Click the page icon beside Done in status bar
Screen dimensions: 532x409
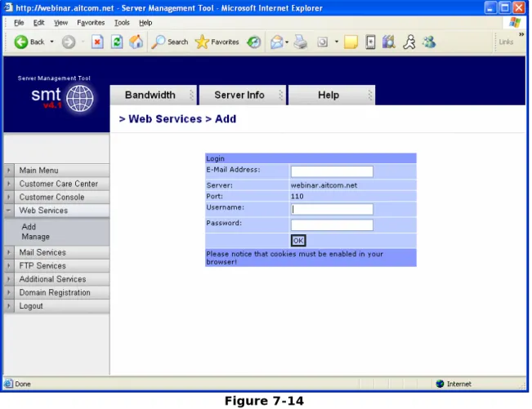[x=8, y=384]
